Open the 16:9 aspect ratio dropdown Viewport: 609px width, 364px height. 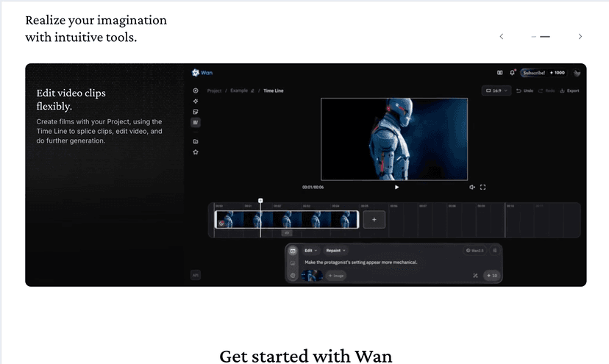496,90
